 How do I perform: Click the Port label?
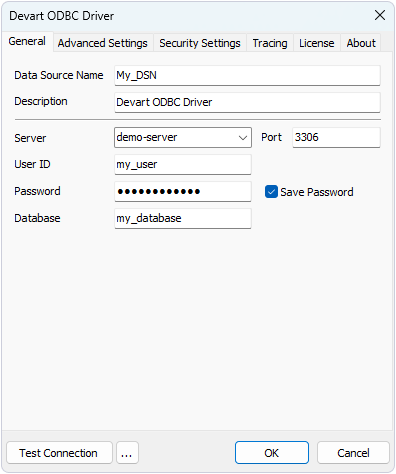coord(271,137)
